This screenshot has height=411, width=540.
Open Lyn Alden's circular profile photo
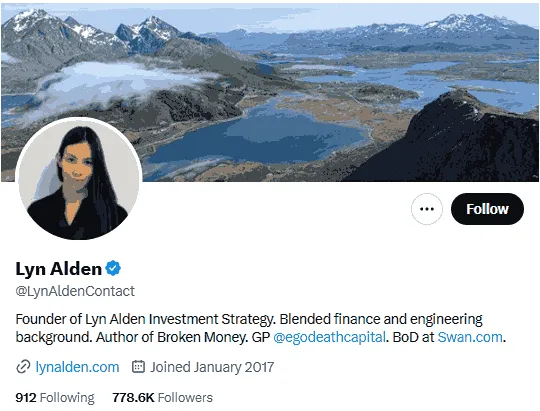coord(79,179)
